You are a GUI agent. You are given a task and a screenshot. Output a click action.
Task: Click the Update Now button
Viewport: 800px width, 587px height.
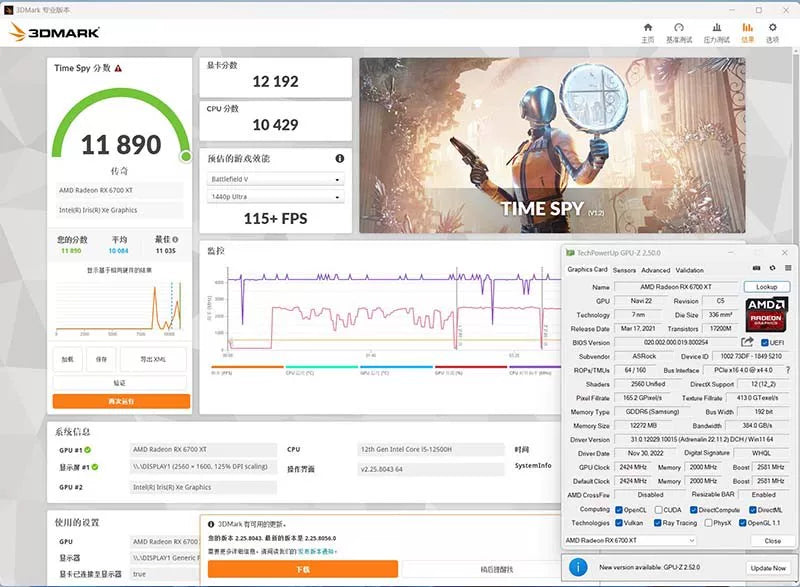(x=768, y=568)
